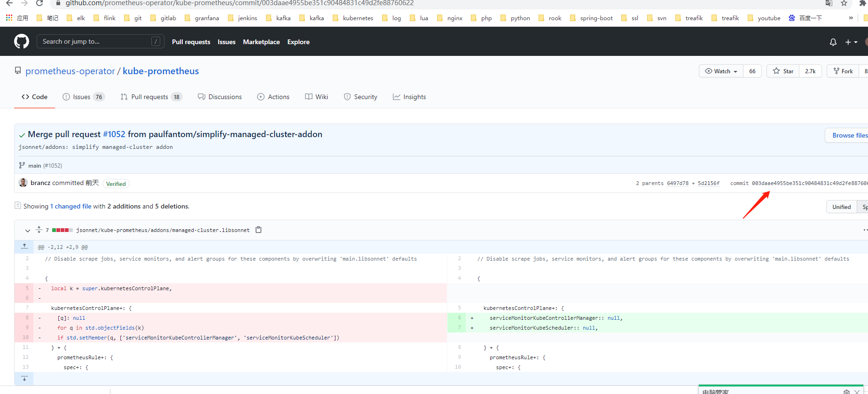Open the Wiki tab
Screen dimensions: 868x394
316,97
